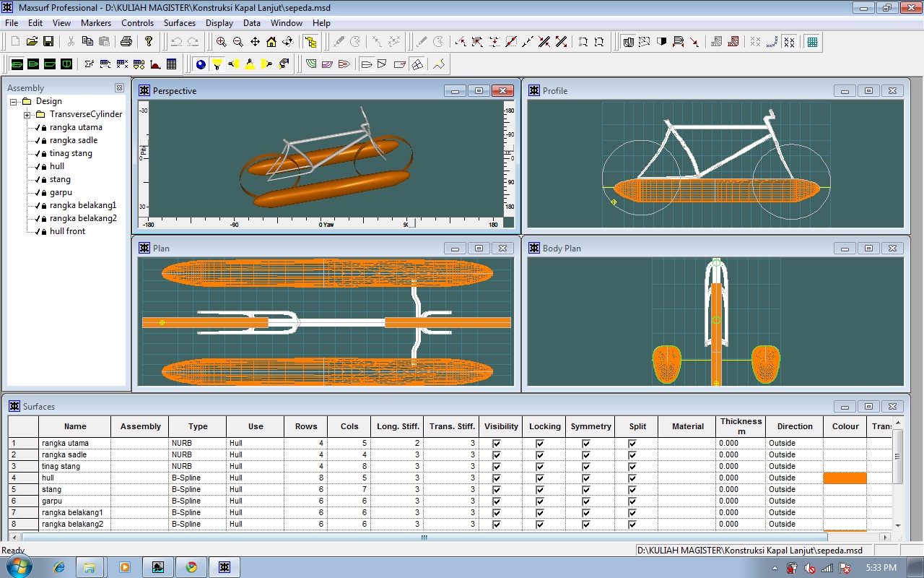This screenshot has width=924, height=578.
Task: Uncheck Visibility for rangka utama row
Action: 497,444
